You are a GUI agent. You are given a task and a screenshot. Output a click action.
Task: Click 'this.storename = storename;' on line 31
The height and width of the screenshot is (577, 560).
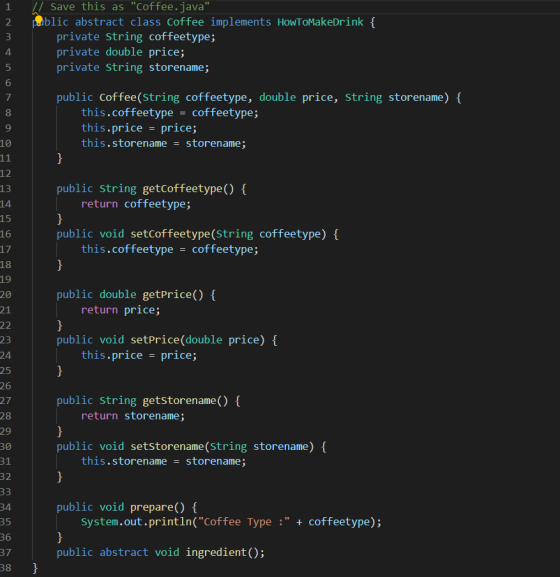point(164,461)
